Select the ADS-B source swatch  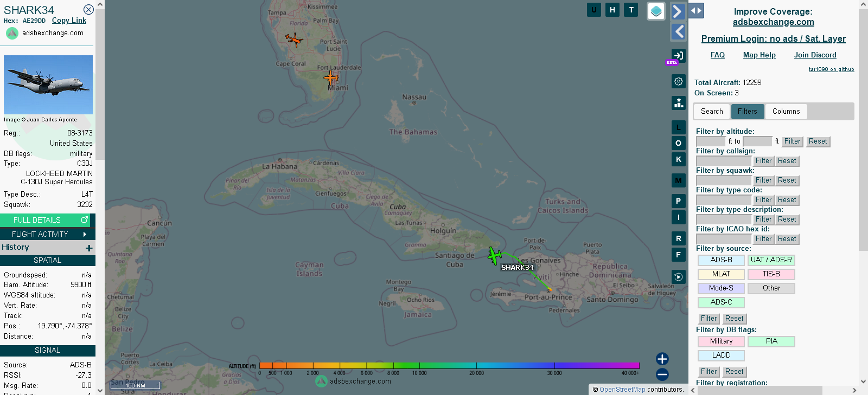(x=721, y=260)
